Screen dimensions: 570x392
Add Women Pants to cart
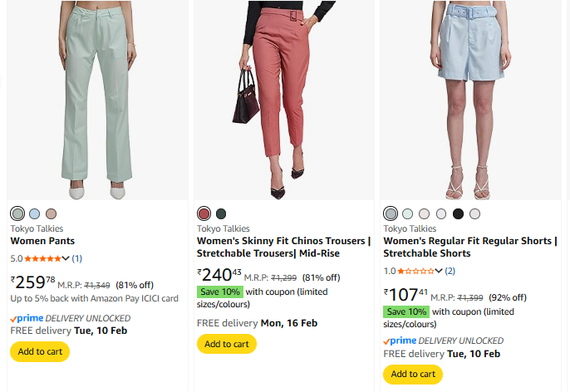(x=40, y=351)
